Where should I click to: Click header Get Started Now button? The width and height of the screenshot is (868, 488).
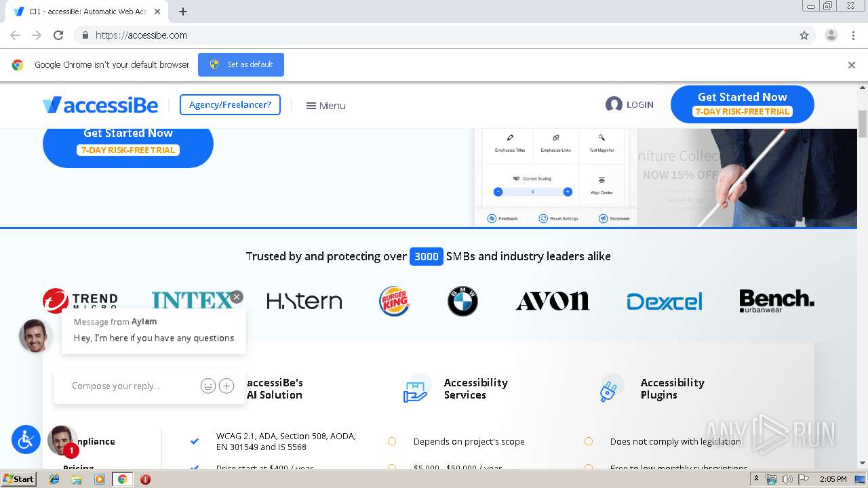point(742,104)
